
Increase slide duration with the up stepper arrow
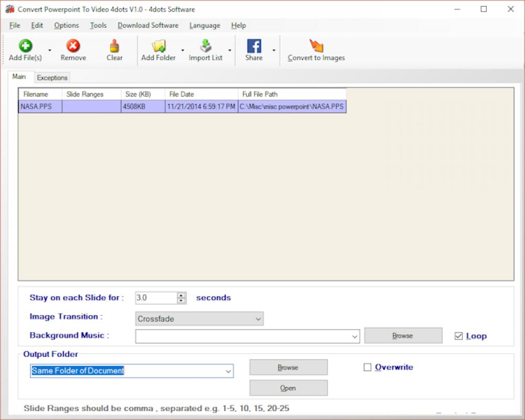181,295
